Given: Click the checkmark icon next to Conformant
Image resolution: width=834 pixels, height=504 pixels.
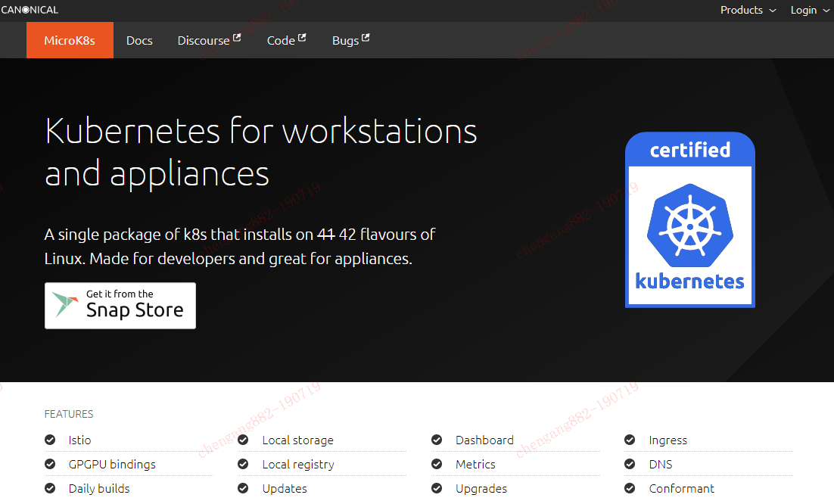Looking at the screenshot, I should click(x=630, y=488).
